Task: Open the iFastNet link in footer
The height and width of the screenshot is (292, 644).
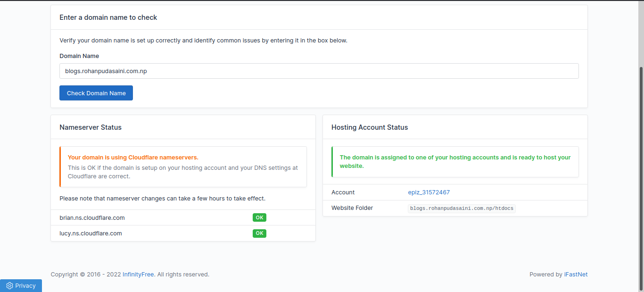Action: coord(576,274)
